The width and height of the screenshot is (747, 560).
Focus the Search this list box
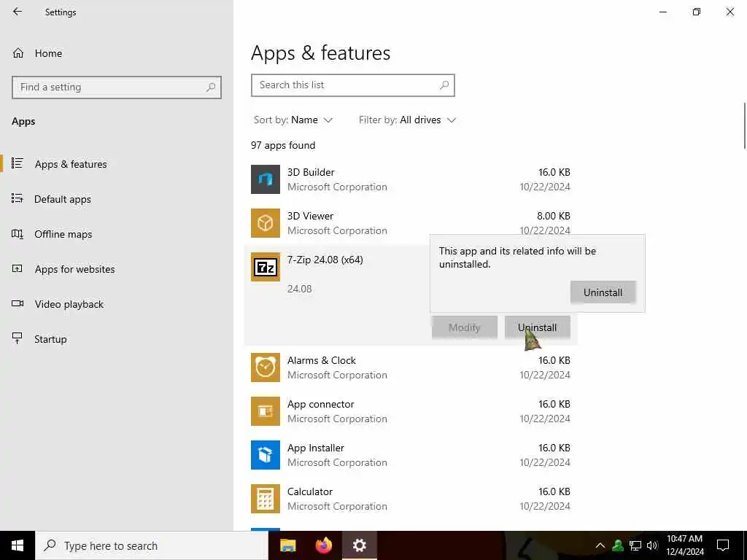point(353,85)
